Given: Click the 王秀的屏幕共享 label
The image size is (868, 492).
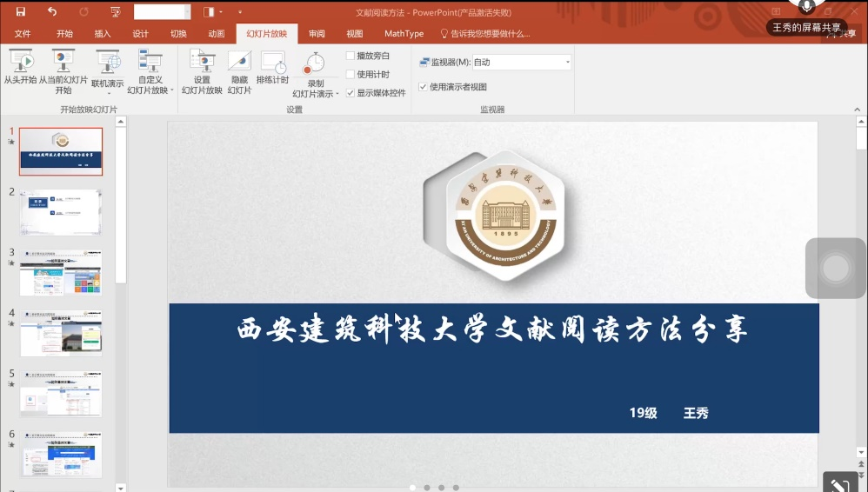Looking at the screenshot, I should (806, 27).
